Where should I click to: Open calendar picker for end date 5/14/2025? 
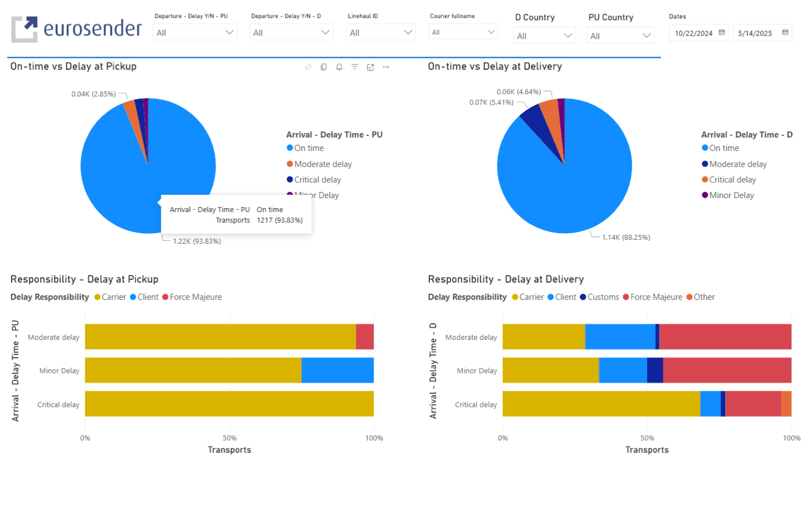[x=785, y=33]
